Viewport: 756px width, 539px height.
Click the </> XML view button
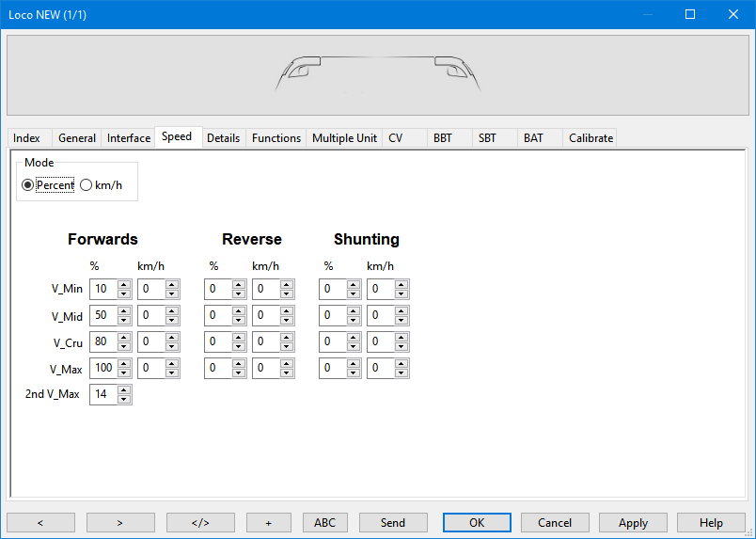coord(200,523)
